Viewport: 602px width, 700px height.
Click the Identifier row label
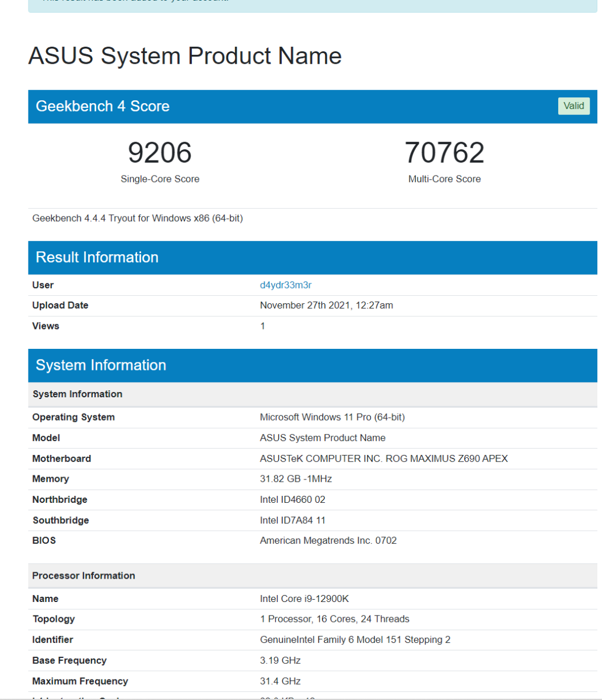53,640
